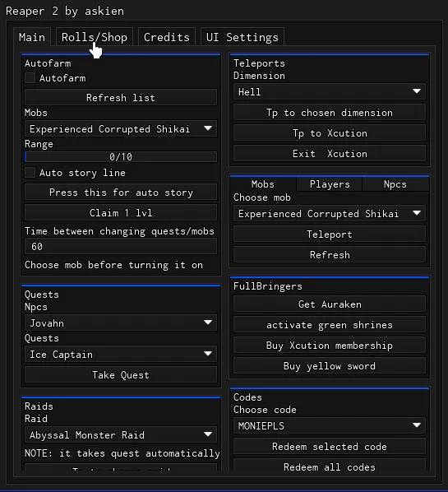The image size is (448, 492).
Task: Open the Npcs dropdown showing Jovahn
Action: coord(121,323)
